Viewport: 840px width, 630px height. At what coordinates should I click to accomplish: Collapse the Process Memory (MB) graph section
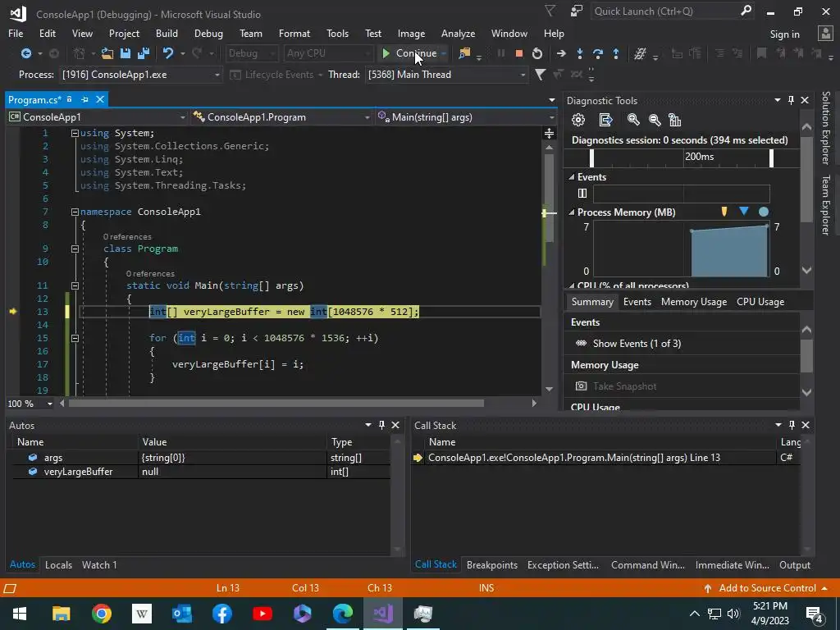tap(571, 212)
